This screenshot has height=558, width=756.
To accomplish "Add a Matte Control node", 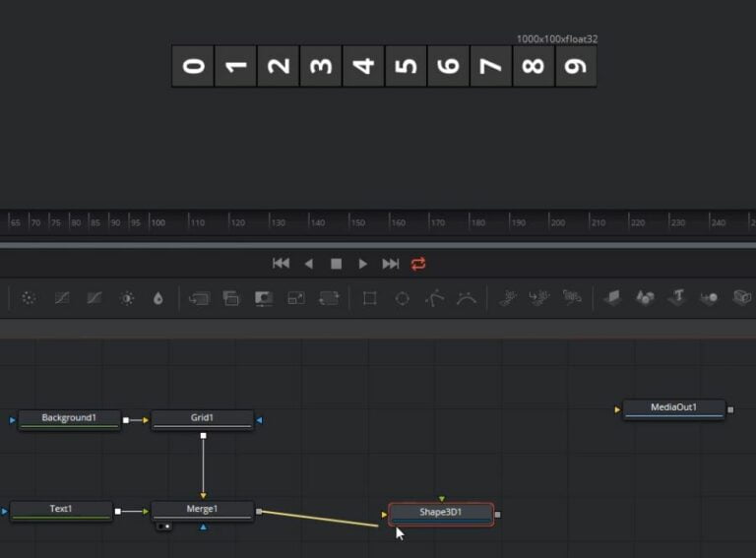I will [x=263, y=298].
